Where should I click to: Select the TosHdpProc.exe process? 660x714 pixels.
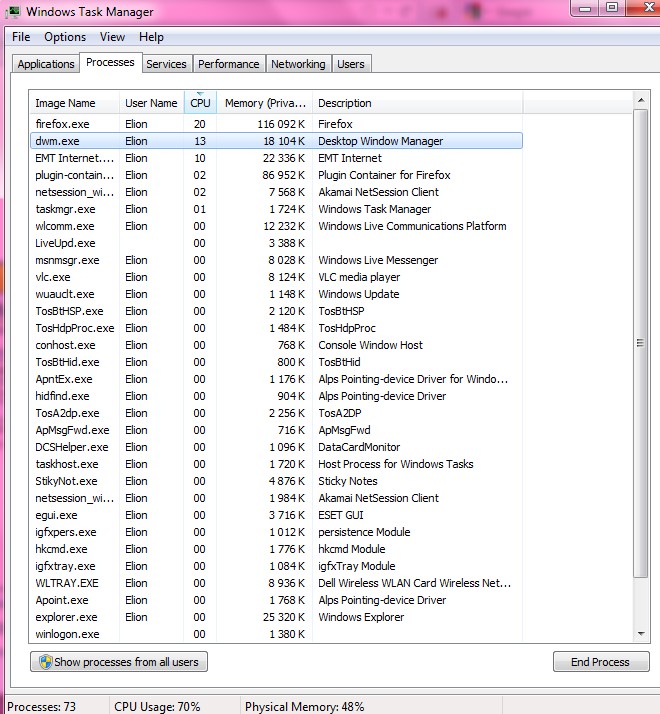[276, 328]
